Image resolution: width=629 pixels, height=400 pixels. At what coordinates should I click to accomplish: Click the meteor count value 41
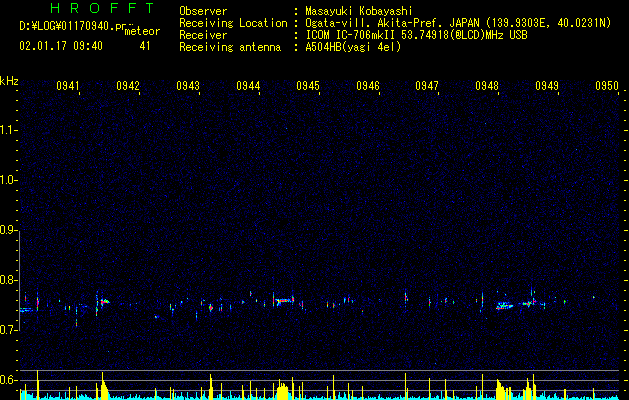click(145, 46)
